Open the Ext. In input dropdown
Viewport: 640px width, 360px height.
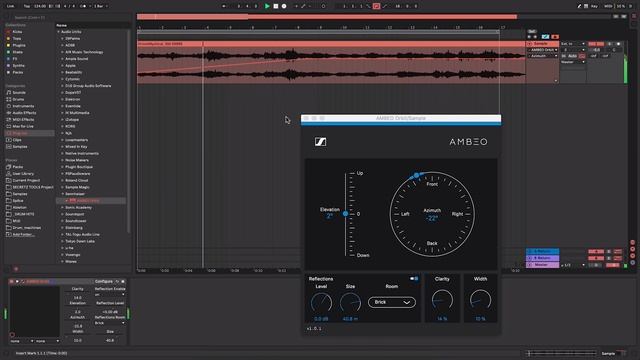click(x=573, y=44)
